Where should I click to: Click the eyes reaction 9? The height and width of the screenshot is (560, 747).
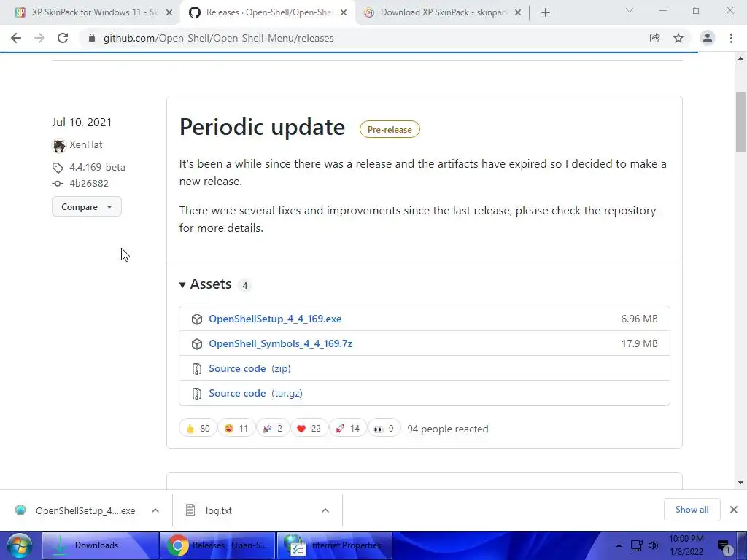pos(384,429)
